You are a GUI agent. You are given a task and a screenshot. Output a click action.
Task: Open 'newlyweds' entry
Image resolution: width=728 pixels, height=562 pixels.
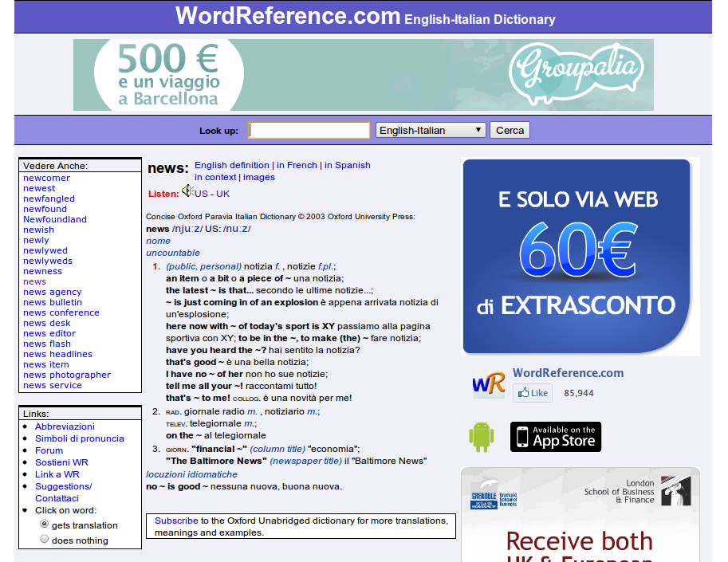(48, 261)
